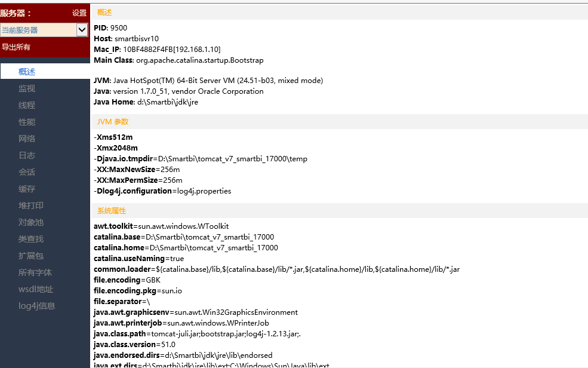Click the file.separator property line
Viewport: 588px width, 368px height.
[x=122, y=302]
